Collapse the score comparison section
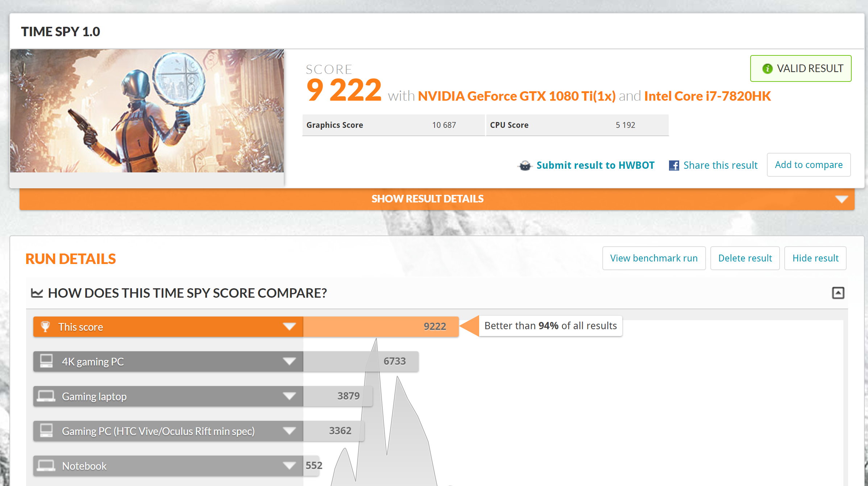Image resolution: width=868 pixels, height=486 pixels. coord(838,293)
